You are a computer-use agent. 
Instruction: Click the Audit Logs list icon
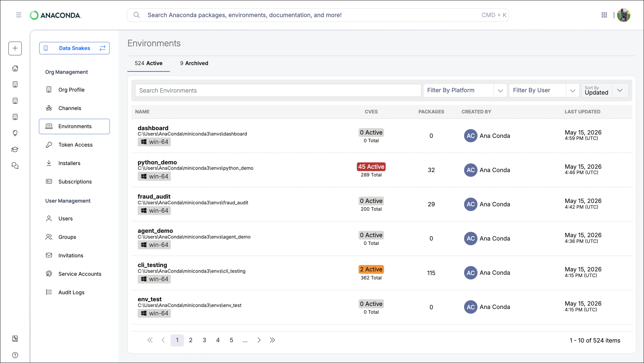point(49,292)
